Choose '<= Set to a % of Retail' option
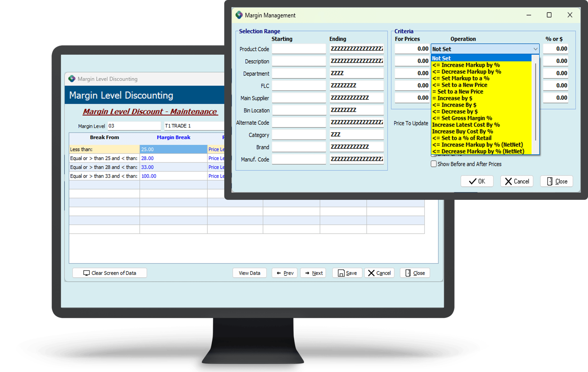The image size is (588, 372). [x=481, y=138]
